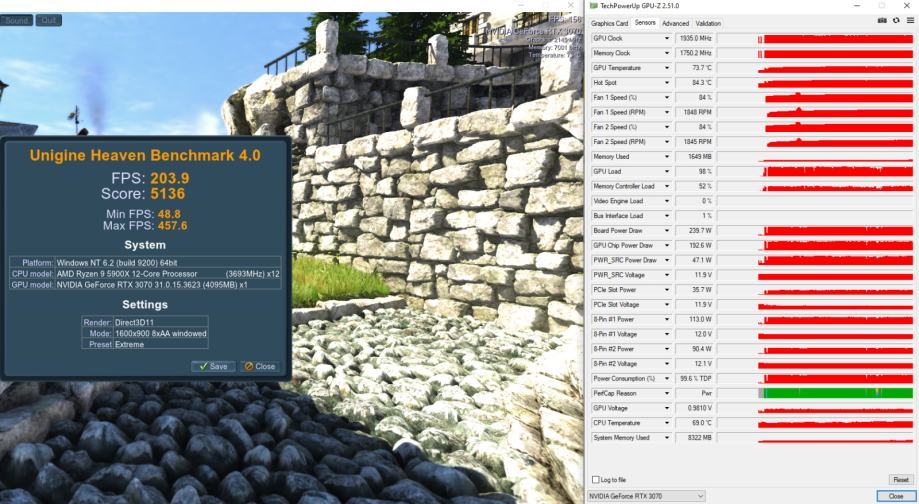Expand the GPU Load sensor dropdown
Viewport: 919px width, 504px height.
[666, 171]
